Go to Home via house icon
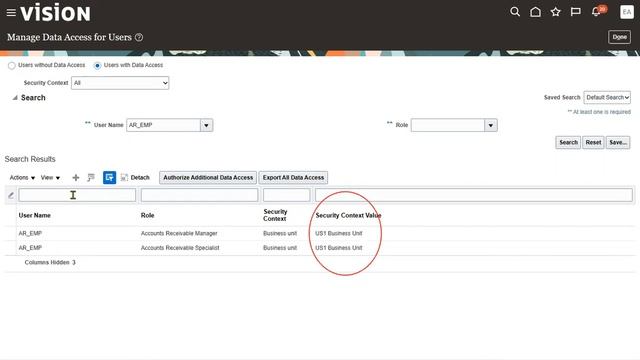This screenshot has height=360, width=640. 535,12
